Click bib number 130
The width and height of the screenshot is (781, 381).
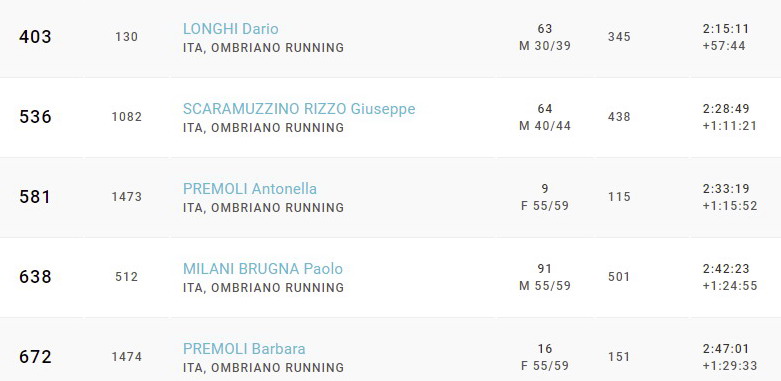point(127,37)
